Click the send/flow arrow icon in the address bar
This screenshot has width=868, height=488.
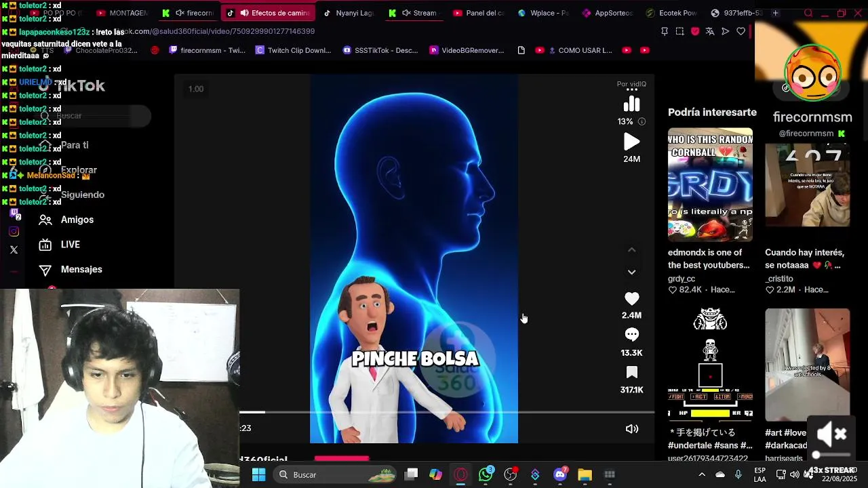[726, 31]
